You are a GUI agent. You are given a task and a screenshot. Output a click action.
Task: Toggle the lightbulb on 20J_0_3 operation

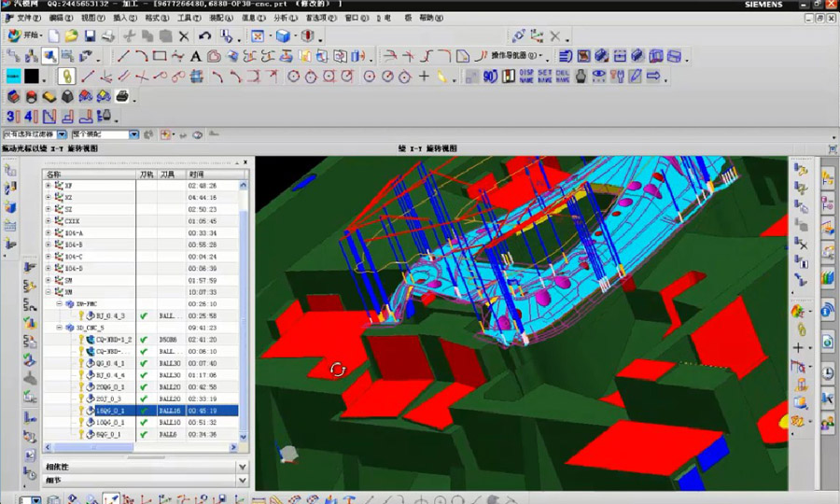pos(81,399)
